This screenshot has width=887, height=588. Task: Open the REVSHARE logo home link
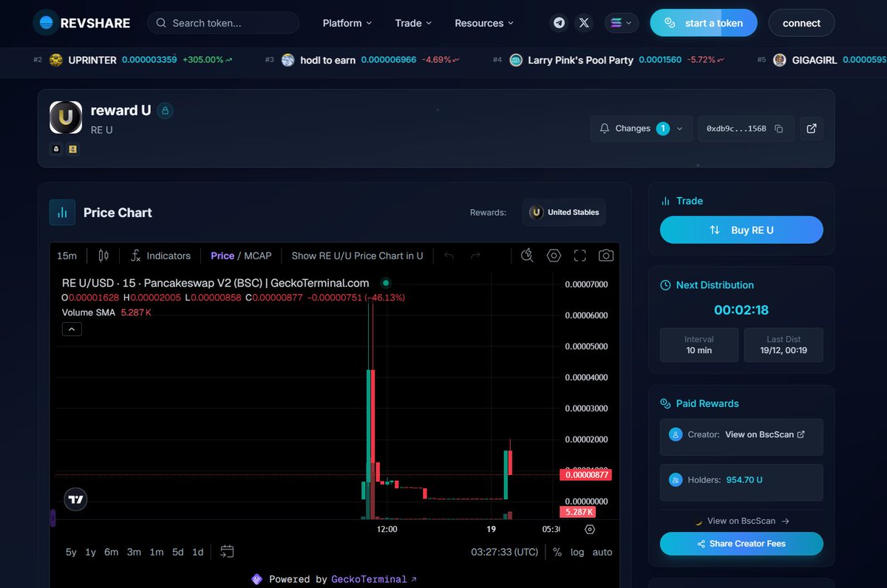[82, 23]
